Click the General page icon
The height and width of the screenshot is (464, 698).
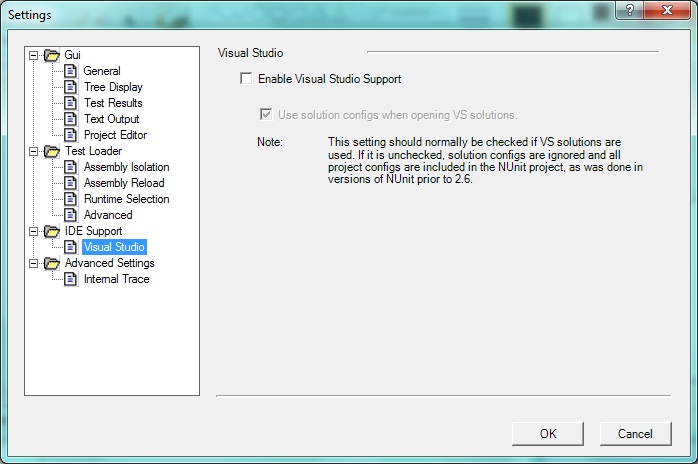pos(71,71)
